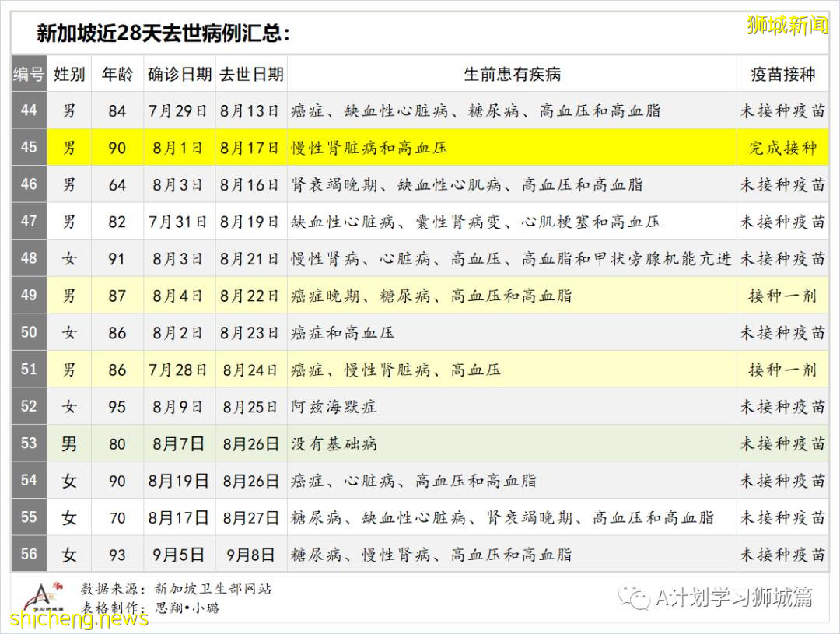840x634 pixels.
Task: Click the 疫苗接种 column header
Action: coord(782,74)
